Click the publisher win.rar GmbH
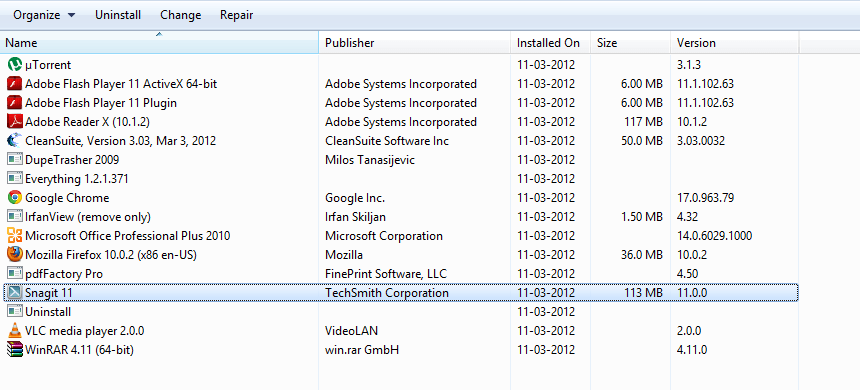The width and height of the screenshot is (860, 390). pos(362,349)
